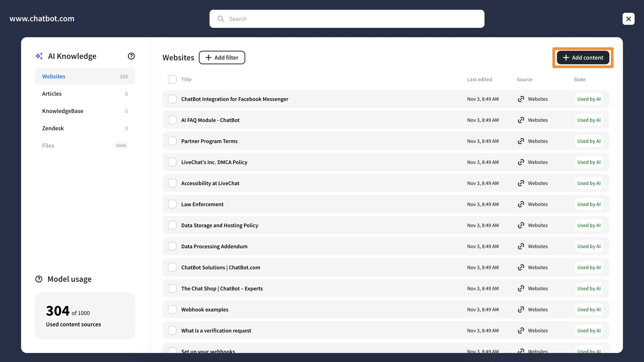Select the Files section marked SOON
The image size is (644, 362).
(85, 146)
